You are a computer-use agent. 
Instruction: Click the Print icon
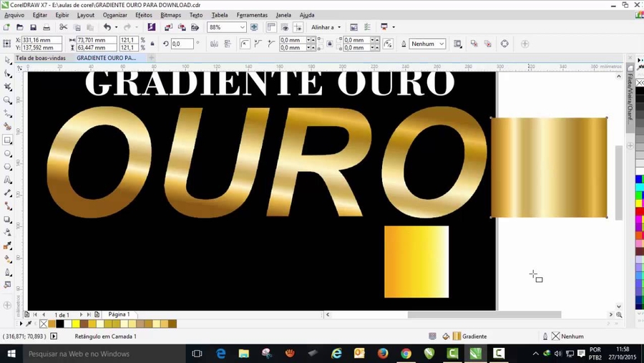pos(47,27)
